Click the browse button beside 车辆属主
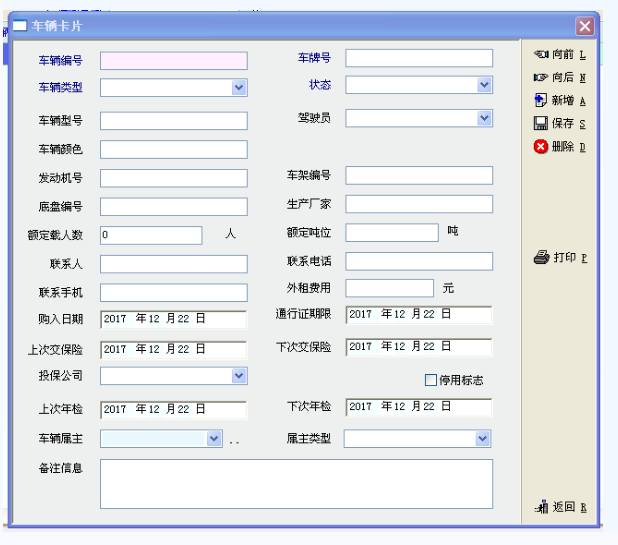618x545 pixels. pos(234,440)
